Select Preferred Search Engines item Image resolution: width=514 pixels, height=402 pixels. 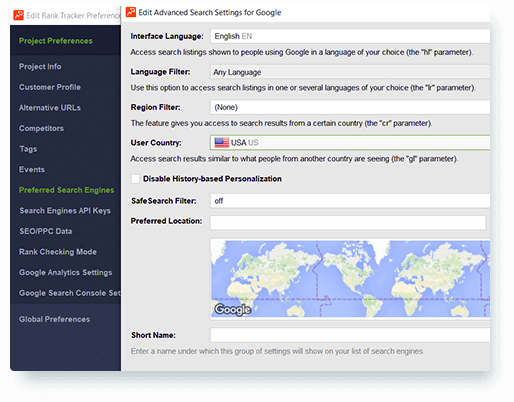click(x=66, y=190)
